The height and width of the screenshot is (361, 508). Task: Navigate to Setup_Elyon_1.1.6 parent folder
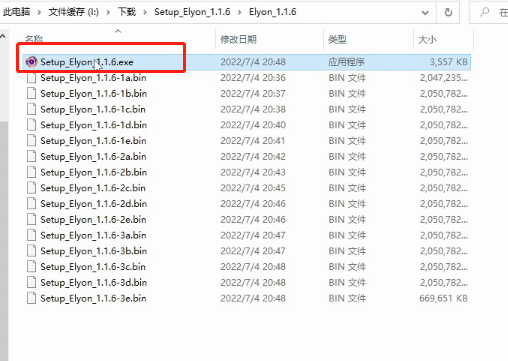(x=192, y=12)
